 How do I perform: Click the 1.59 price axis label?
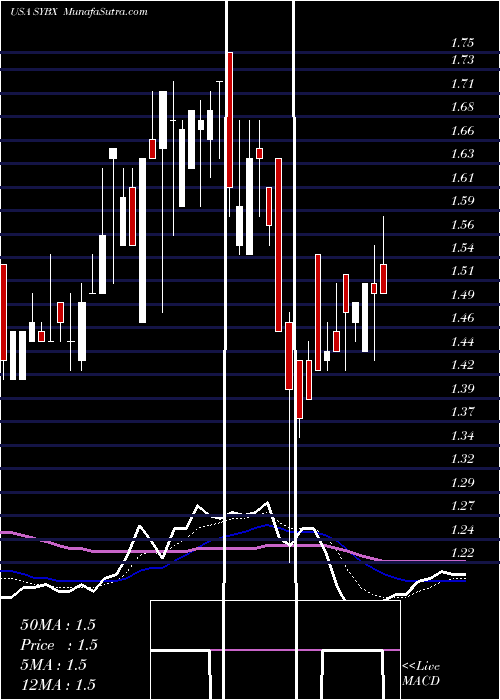tap(462, 201)
